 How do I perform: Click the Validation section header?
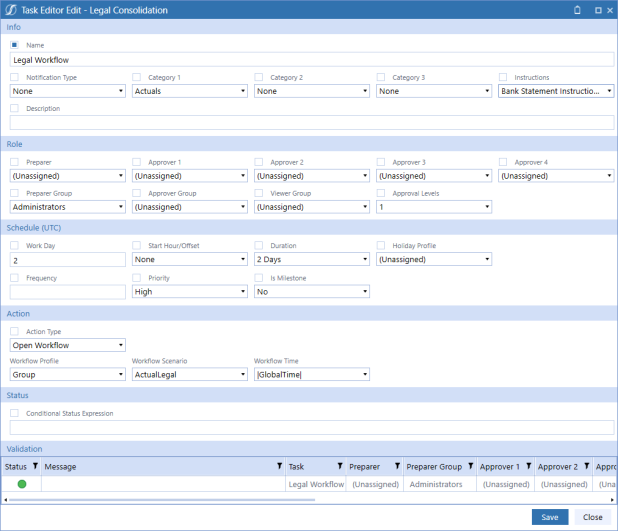(309, 449)
